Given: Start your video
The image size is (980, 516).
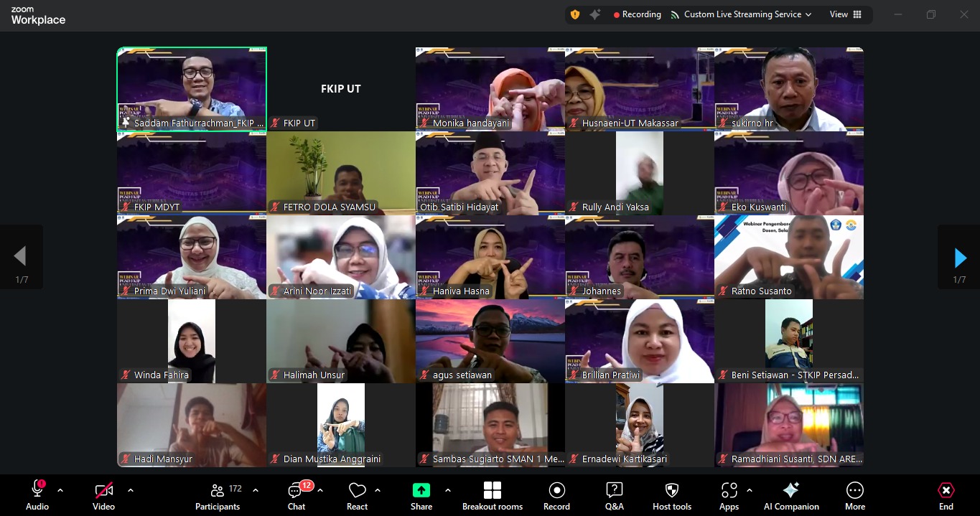Looking at the screenshot, I should (103, 495).
